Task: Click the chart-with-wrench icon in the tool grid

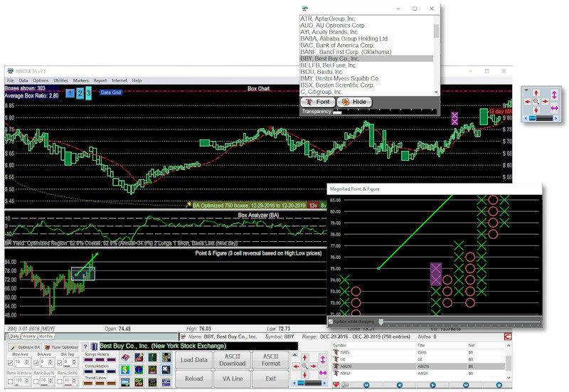Action: (139, 358)
